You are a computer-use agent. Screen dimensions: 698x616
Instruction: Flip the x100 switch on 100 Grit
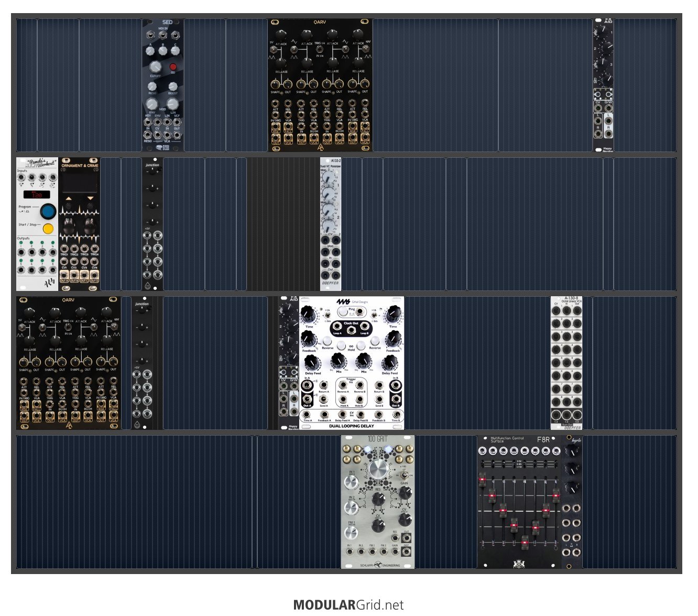tap(403, 474)
